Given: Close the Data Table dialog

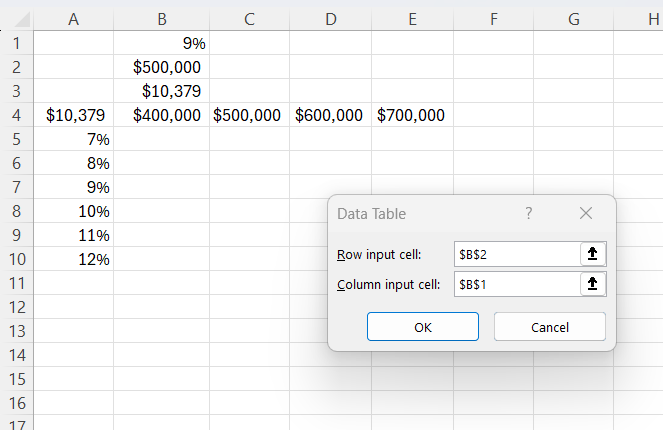Looking at the screenshot, I should click(x=586, y=213).
